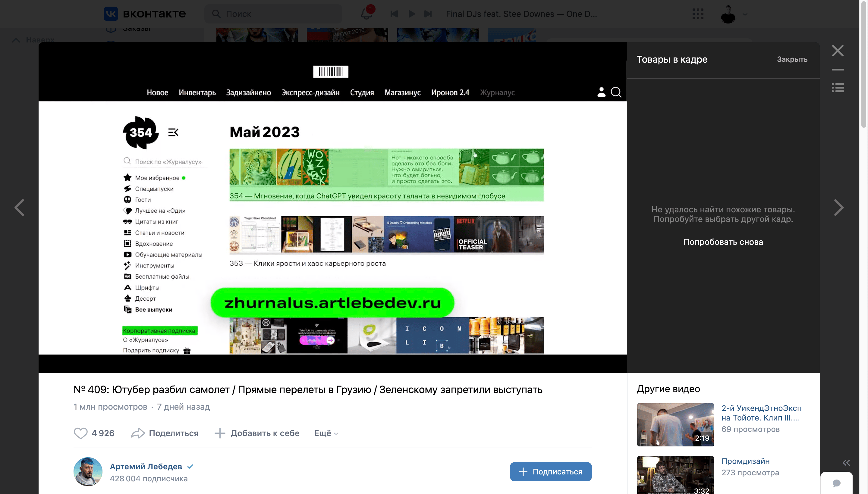Viewport: 868px width, 494px height.
Task: Close the Товары в кадре panel
Action: (792, 59)
